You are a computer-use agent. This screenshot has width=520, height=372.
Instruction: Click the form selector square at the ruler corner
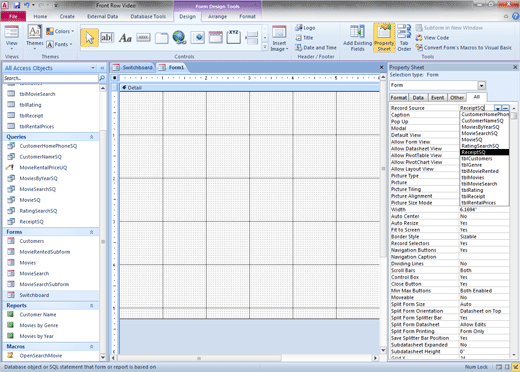pos(115,78)
